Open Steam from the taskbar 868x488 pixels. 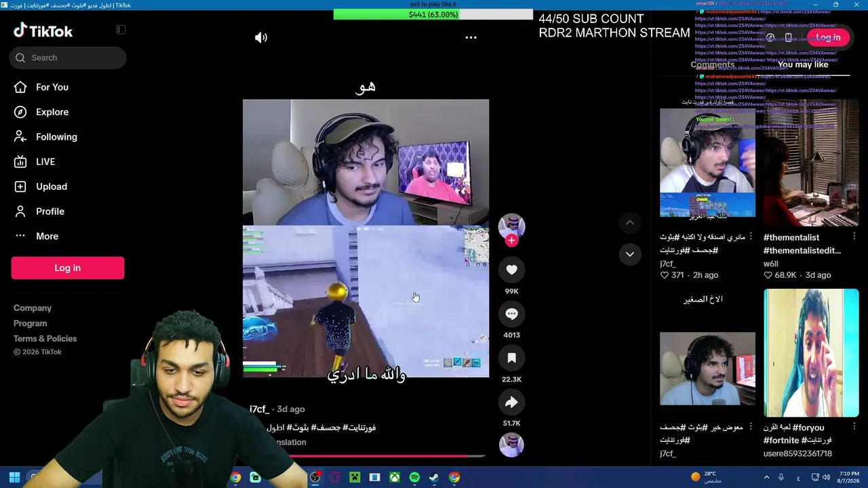[x=434, y=477]
